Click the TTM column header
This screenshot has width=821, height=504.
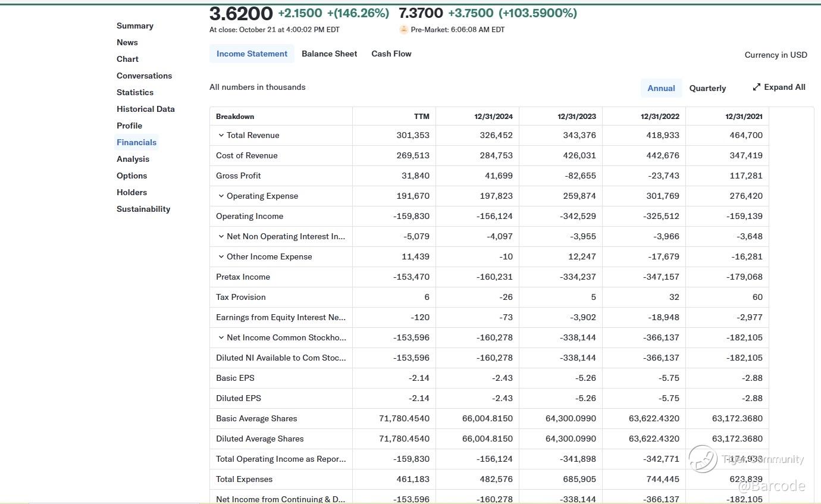click(x=421, y=117)
